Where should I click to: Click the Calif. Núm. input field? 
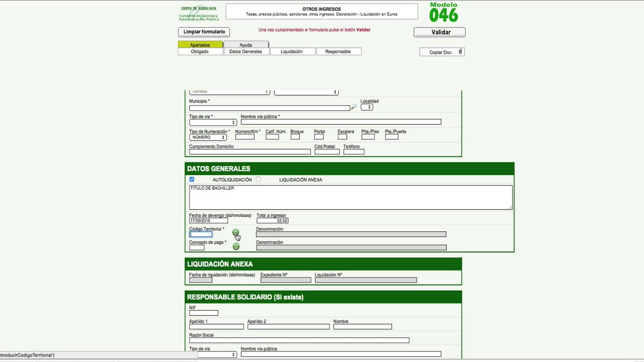(272, 137)
